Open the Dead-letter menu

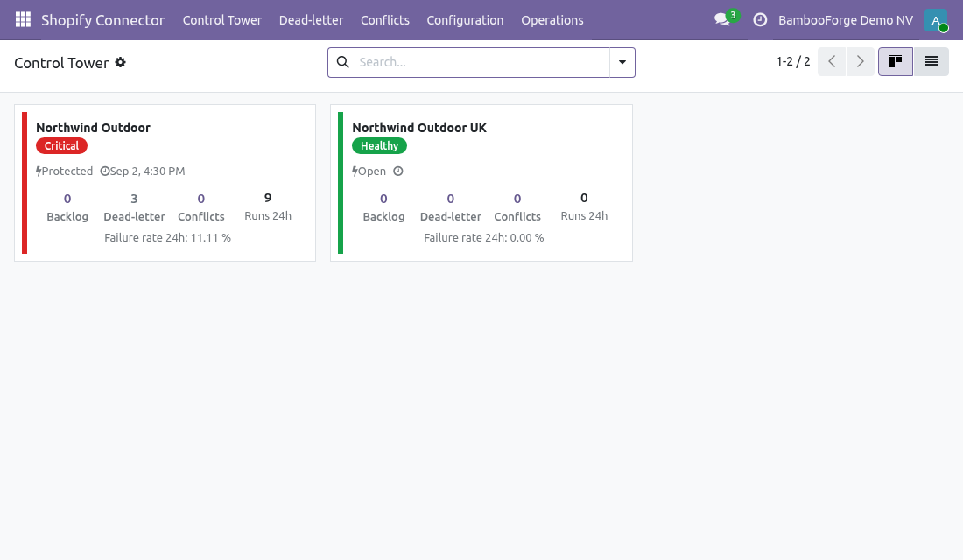[x=312, y=19]
